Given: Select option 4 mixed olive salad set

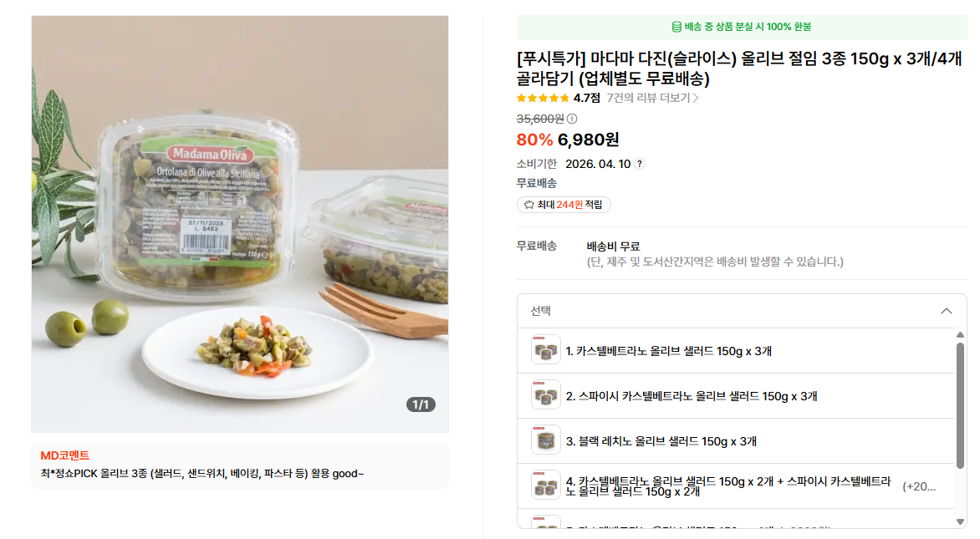Looking at the screenshot, I should (x=736, y=486).
